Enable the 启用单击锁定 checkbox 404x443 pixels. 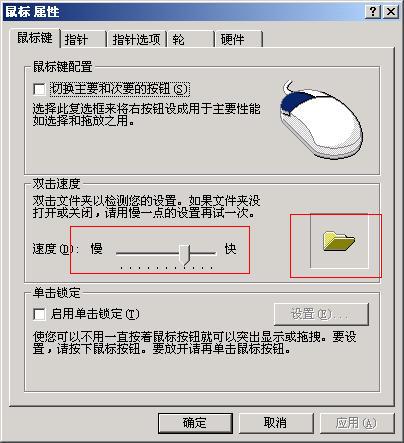pos(39,314)
